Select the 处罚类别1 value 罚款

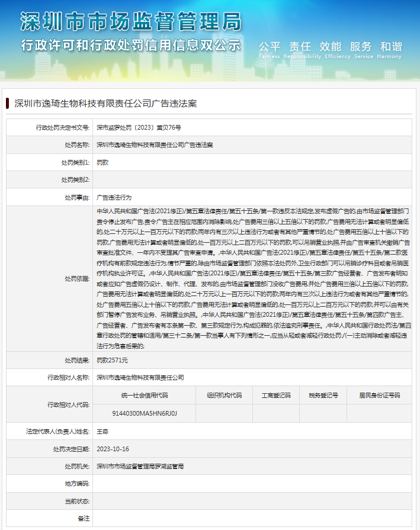102,162
